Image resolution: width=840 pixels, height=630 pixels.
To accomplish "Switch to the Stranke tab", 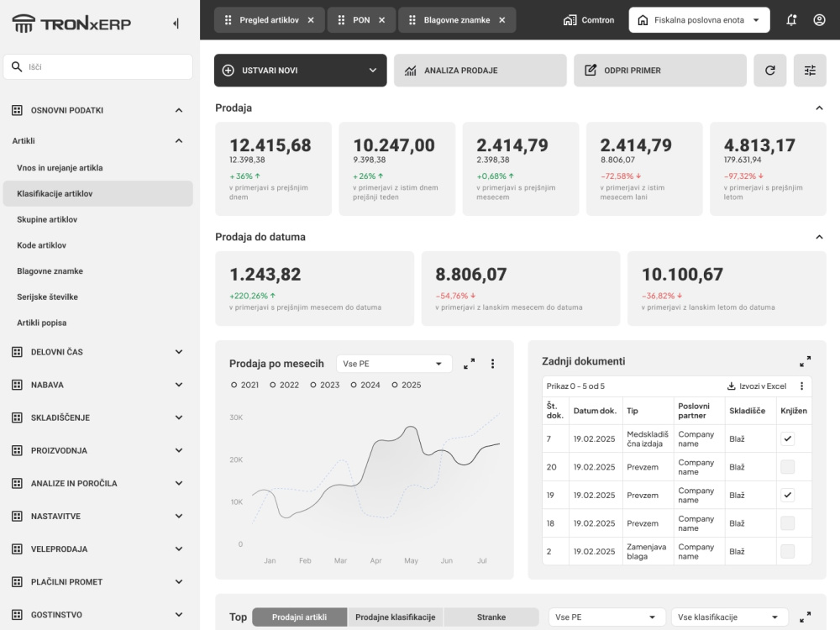I will pyautogui.click(x=491, y=617).
